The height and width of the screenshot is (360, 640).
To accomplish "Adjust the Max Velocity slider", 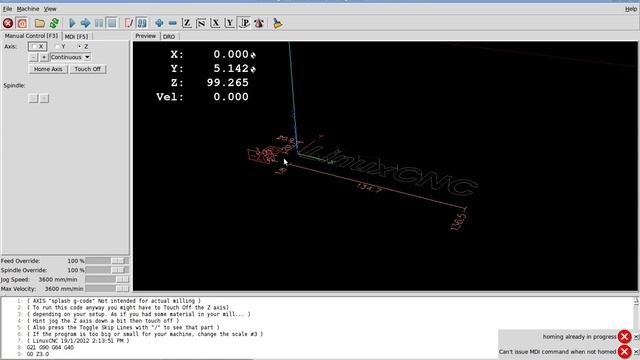I will (x=107, y=289).
